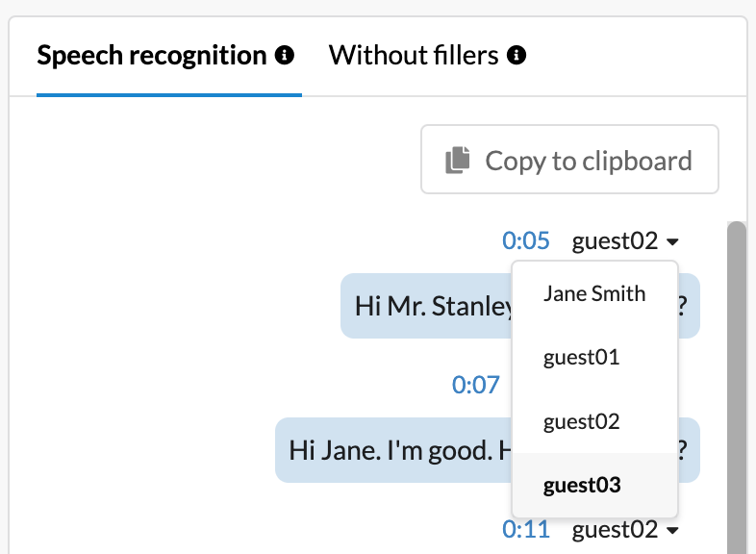This screenshot has height=554, width=756.
Task: Click the transcript scrollbar thumb
Action: pyautogui.click(x=737, y=388)
